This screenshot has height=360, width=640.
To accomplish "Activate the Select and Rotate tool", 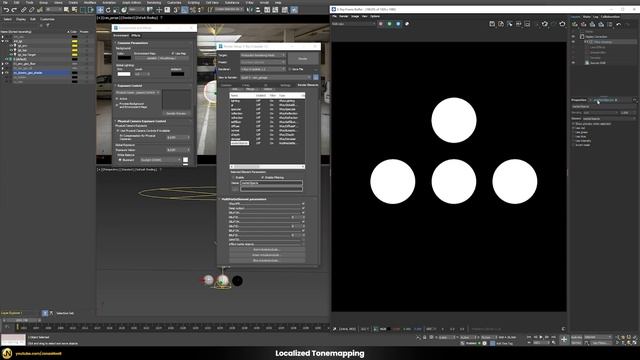I will tap(108, 10).
